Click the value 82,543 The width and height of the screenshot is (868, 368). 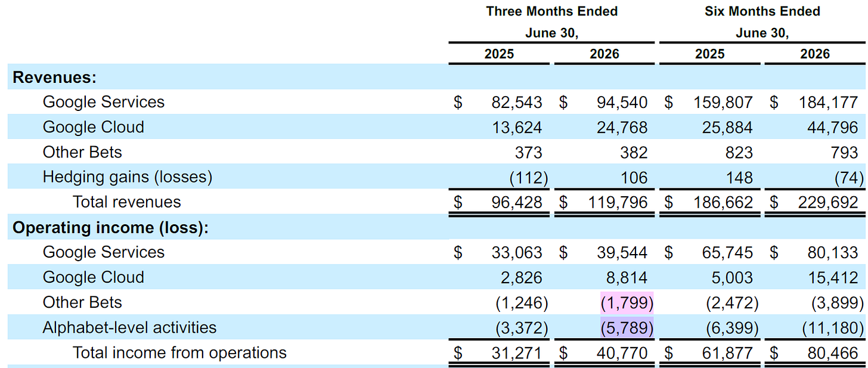click(x=517, y=103)
